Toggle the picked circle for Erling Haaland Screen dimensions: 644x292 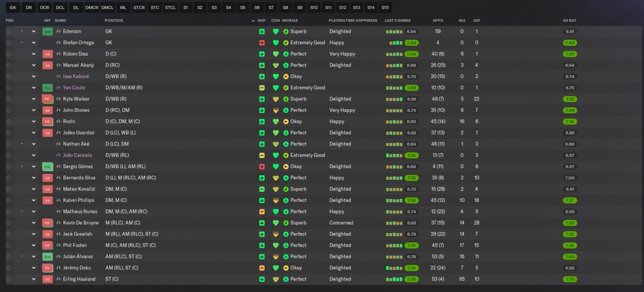pyautogui.click(x=9, y=279)
